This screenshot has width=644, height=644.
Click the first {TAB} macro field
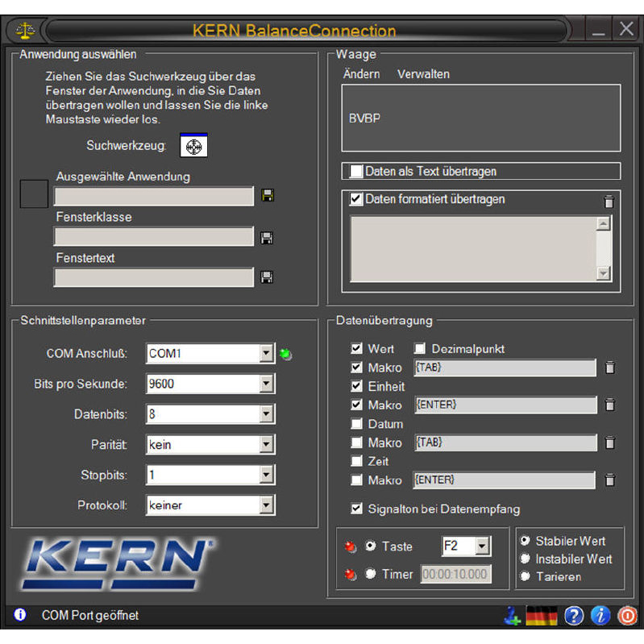(x=505, y=368)
